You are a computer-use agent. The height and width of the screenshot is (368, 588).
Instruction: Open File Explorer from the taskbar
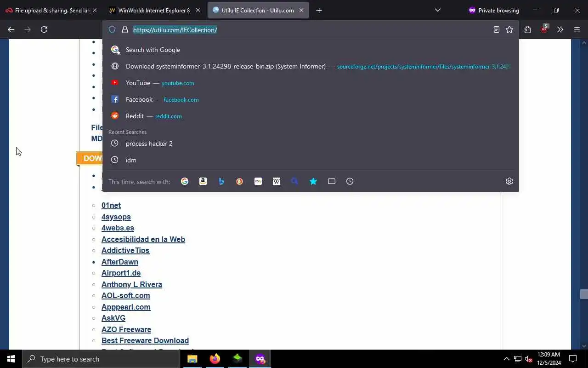tap(192, 359)
